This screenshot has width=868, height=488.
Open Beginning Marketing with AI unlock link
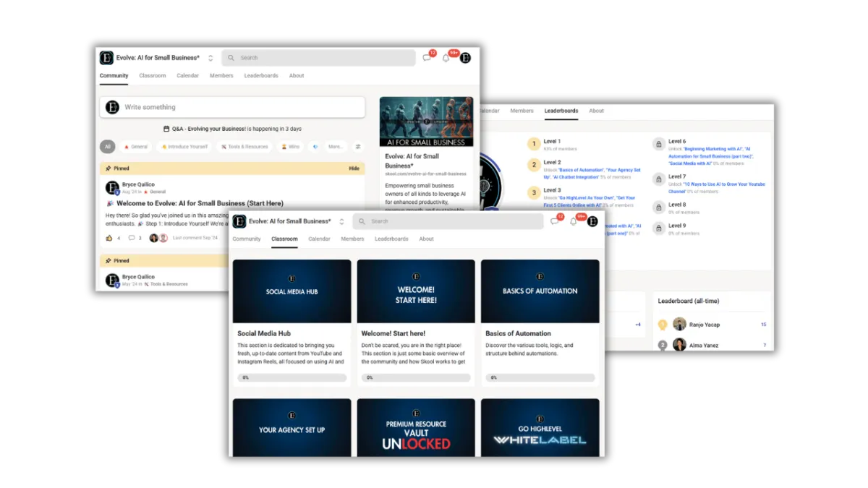click(x=712, y=149)
